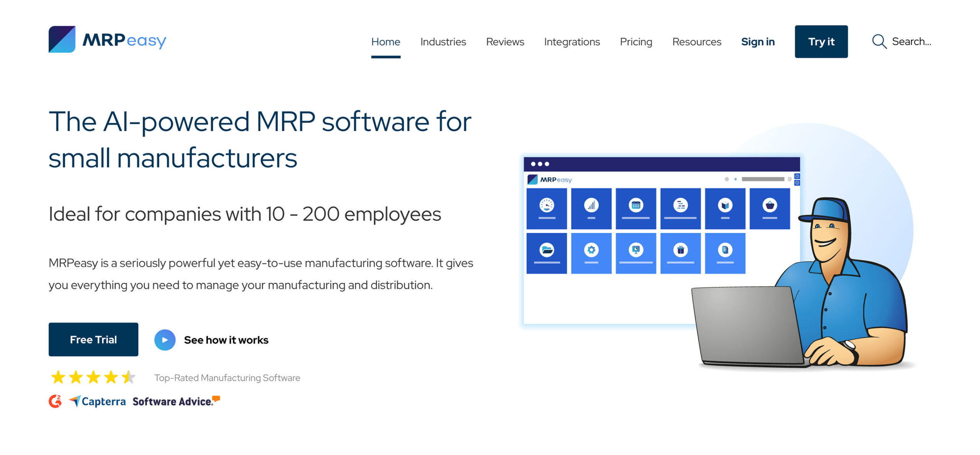Click the Gantt schedule tile in illustration
Image resolution: width=980 pixels, height=455 pixels.
pyautogui.click(x=680, y=209)
